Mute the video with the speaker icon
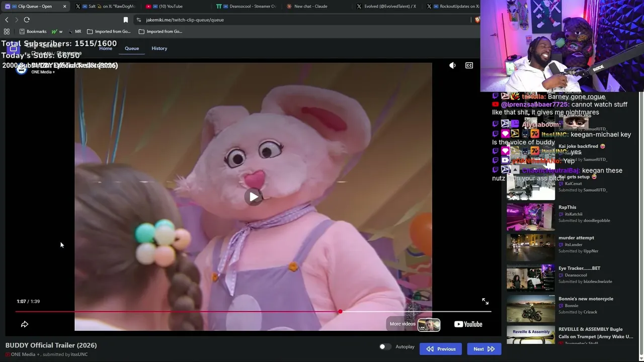The height and width of the screenshot is (362, 644). [452, 65]
